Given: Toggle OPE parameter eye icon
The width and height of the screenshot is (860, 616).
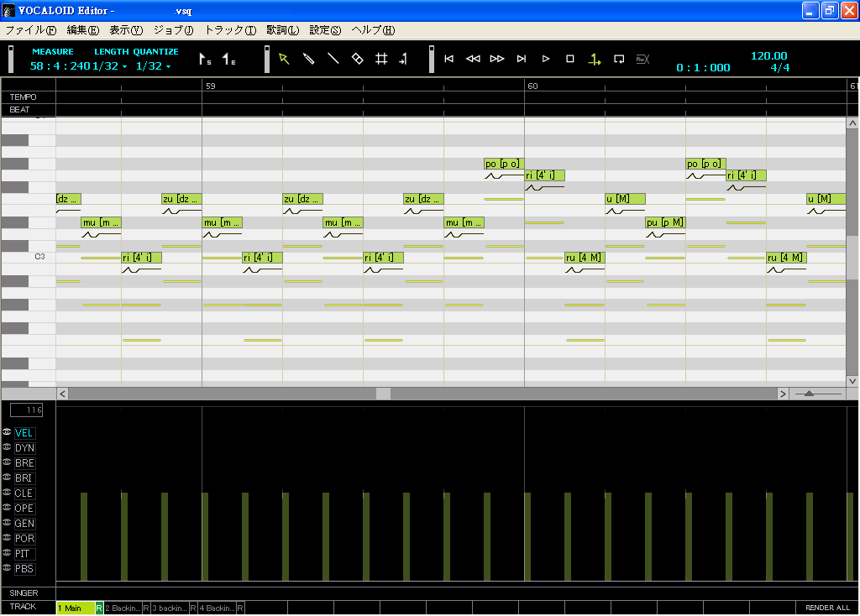Looking at the screenshot, I should click(x=7, y=508).
